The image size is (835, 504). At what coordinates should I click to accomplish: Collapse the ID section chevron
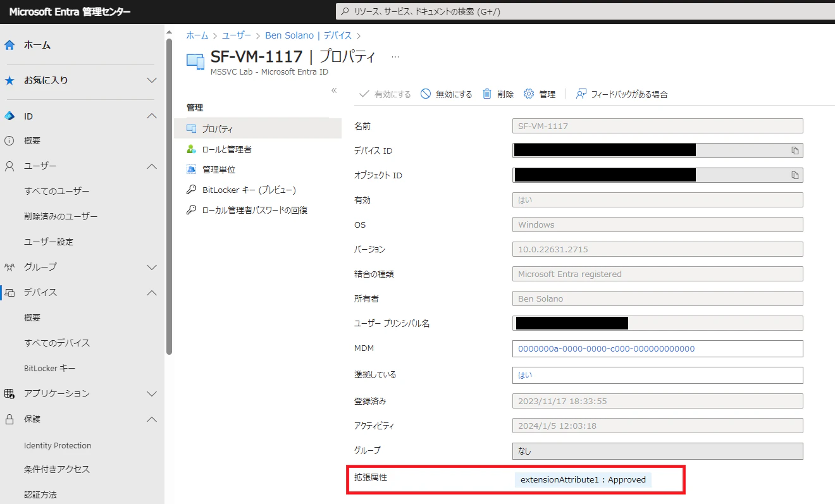(152, 116)
